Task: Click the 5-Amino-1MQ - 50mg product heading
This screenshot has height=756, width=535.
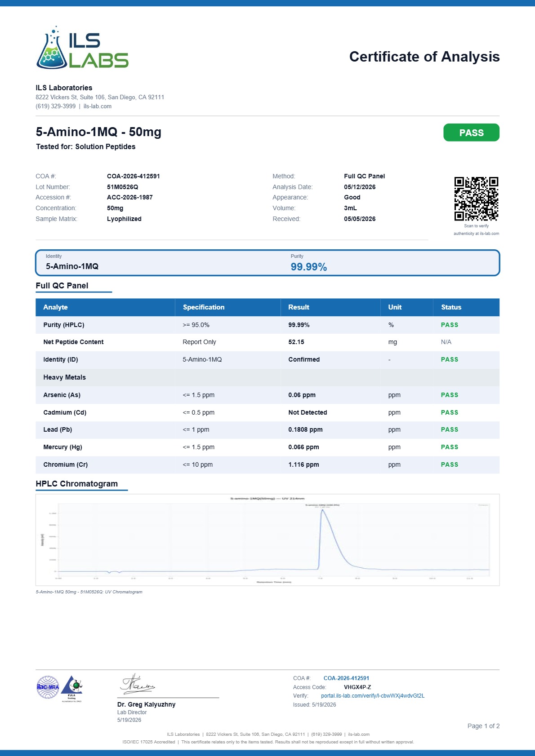Action: click(98, 132)
